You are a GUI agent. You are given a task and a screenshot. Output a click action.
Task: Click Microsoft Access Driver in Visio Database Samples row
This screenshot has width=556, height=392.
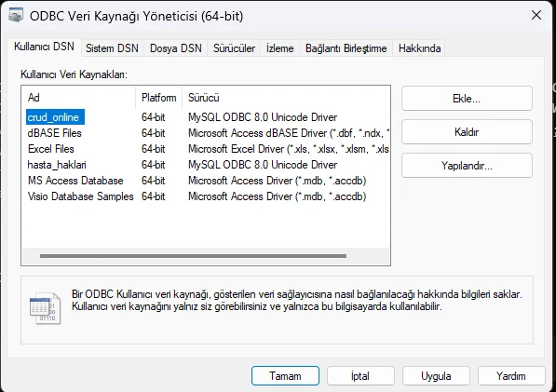click(278, 196)
